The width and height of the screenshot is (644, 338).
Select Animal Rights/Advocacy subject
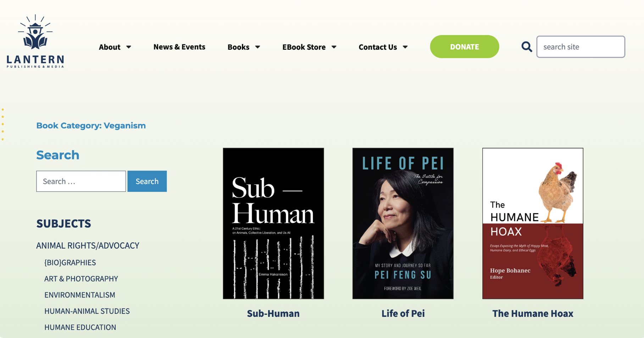click(88, 245)
